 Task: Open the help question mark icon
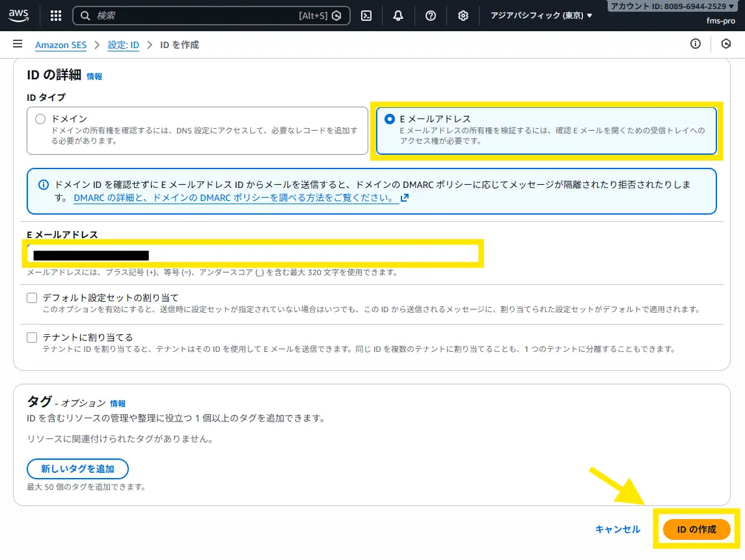coord(430,16)
